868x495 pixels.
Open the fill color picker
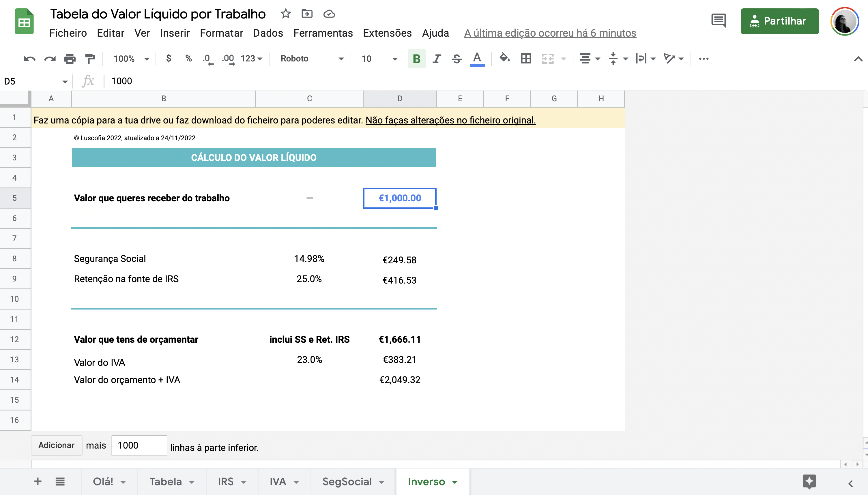[x=504, y=59]
